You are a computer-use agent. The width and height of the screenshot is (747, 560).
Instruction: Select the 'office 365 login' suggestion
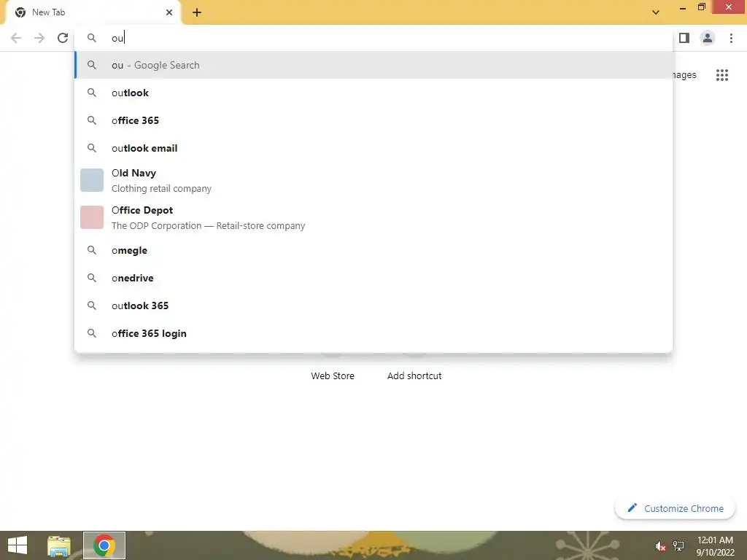374,333
